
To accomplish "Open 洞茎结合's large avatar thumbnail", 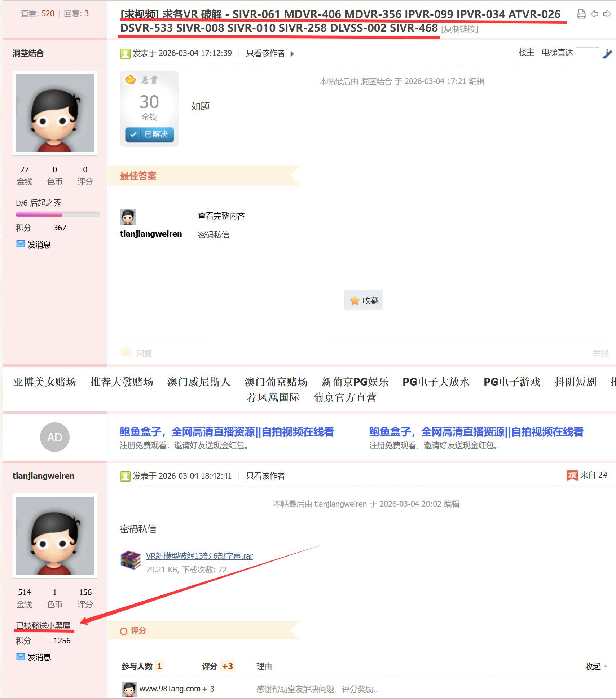I will pyautogui.click(x=55, y=113).
